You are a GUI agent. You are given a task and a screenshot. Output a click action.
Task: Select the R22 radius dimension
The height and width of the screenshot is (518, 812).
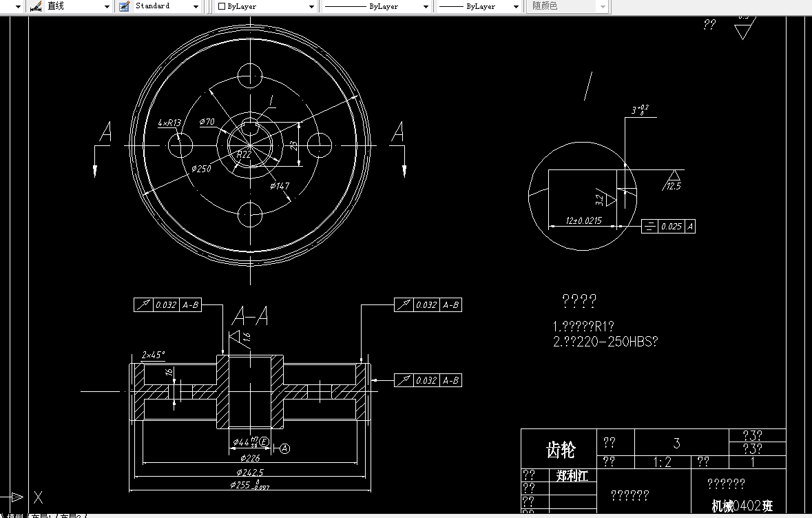click(243, 154)
